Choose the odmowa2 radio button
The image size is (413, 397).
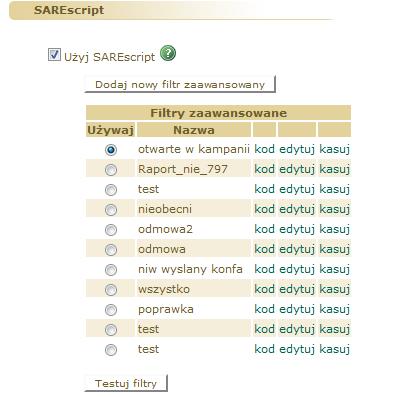111,230
